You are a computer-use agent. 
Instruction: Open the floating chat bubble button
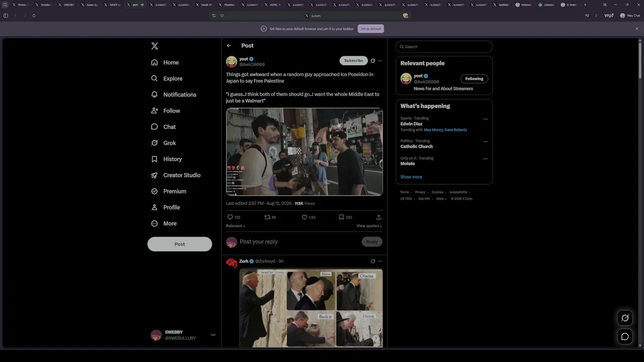(625, 337)
